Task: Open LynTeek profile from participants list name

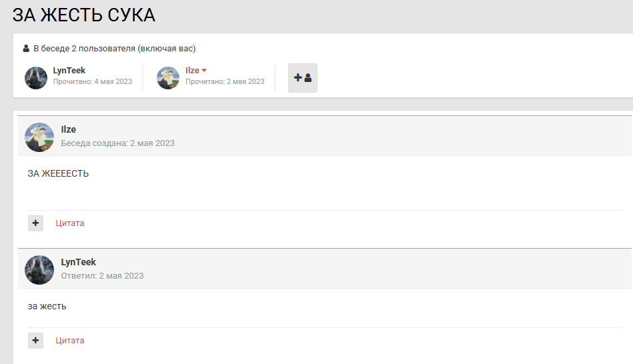Action: tap(69, 71)
